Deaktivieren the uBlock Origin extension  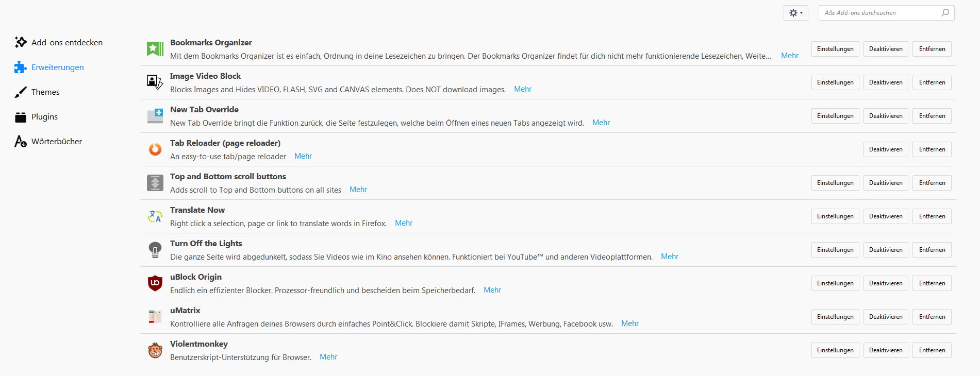pyautogui.click(x=885, y=283)
